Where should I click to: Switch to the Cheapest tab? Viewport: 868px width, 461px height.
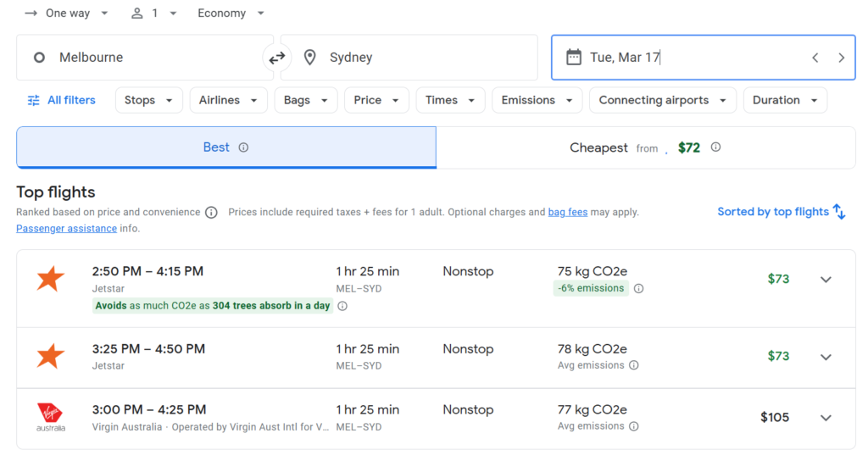[645, 147]
